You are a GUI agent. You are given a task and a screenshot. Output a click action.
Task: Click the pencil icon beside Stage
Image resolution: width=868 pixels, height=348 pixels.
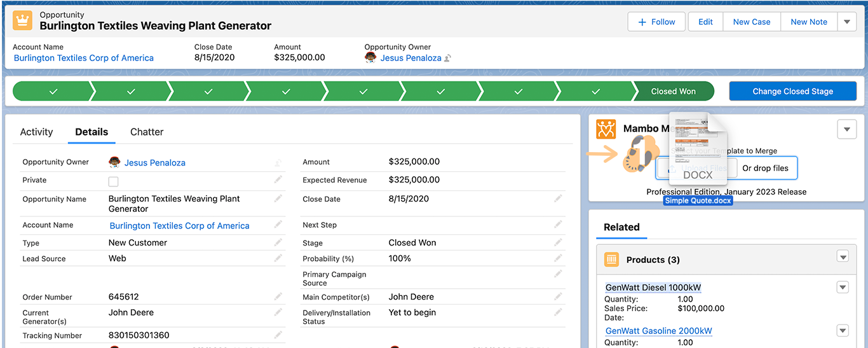point(558,243)
